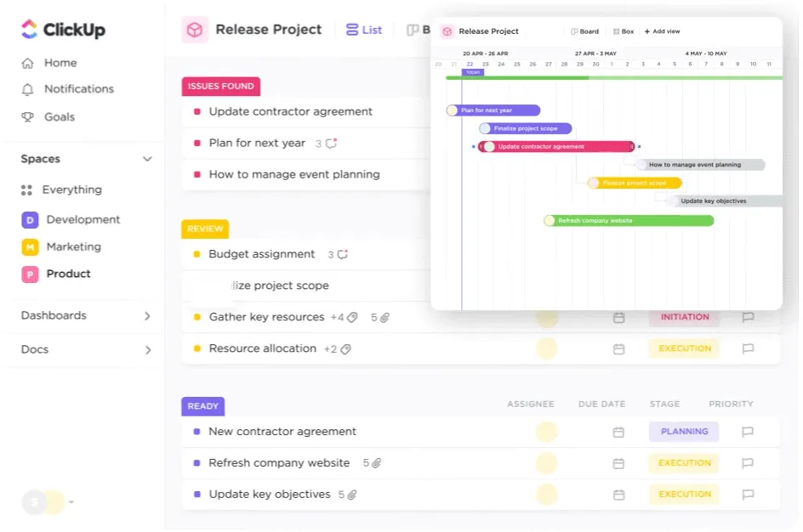Open comments on Budget assignment task
803x532 pixels.
coord(343,254)
